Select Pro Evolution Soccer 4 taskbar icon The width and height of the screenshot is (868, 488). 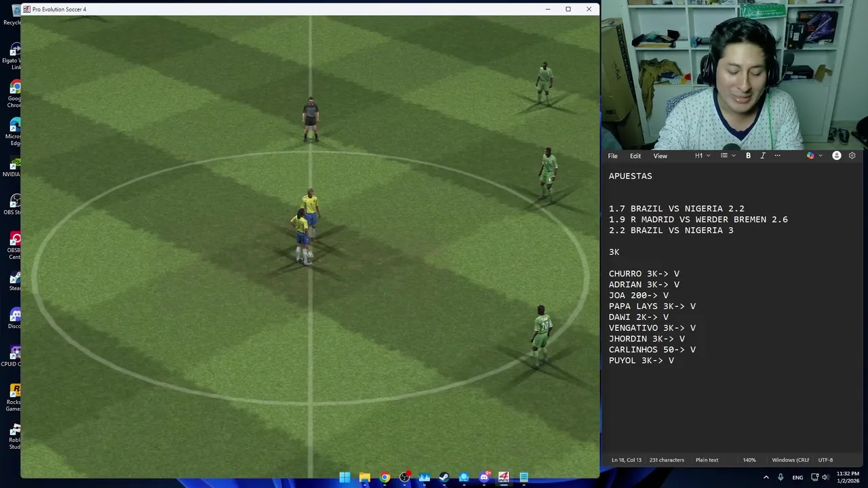pyautogui.click(x=504, y=477)
